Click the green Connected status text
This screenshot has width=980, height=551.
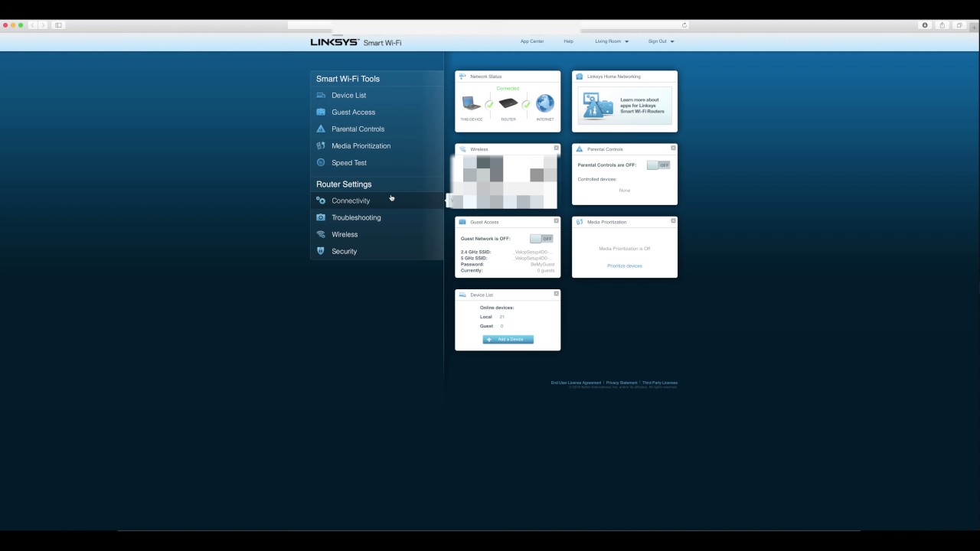click(x=508, y=89)
